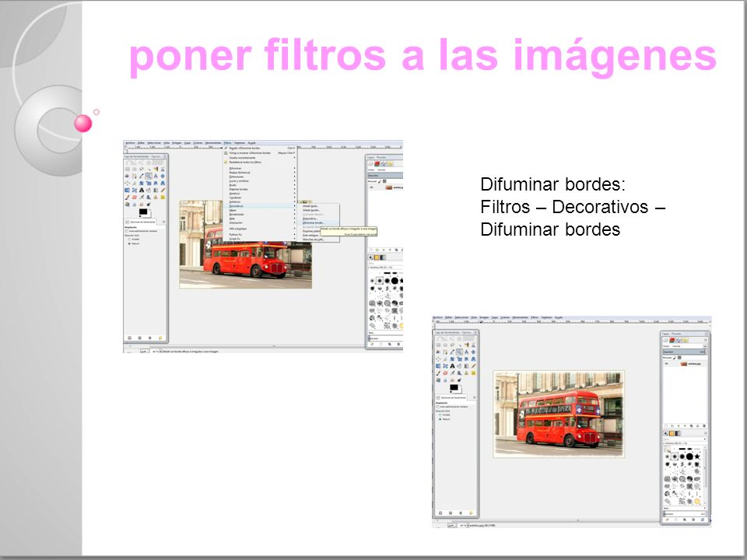Click black foreground color in Filtros-menu window toolbox
This screenshot has height=560, width=747.
(x=143, y=212)
